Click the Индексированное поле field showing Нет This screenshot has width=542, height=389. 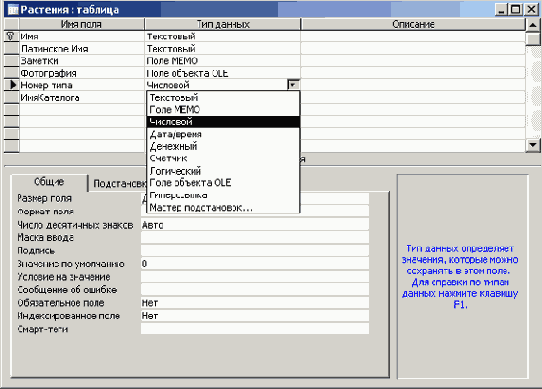255,316
